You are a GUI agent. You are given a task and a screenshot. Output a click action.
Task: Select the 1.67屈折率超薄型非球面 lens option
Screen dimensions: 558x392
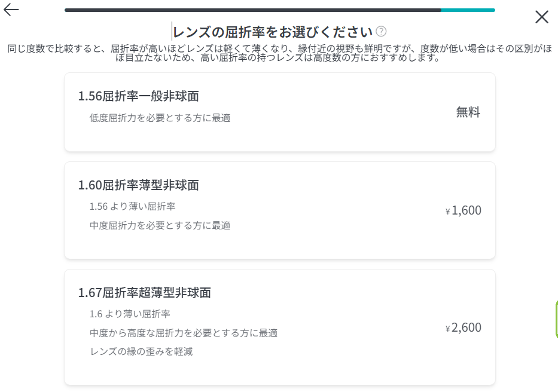click(x=280, y=327)
